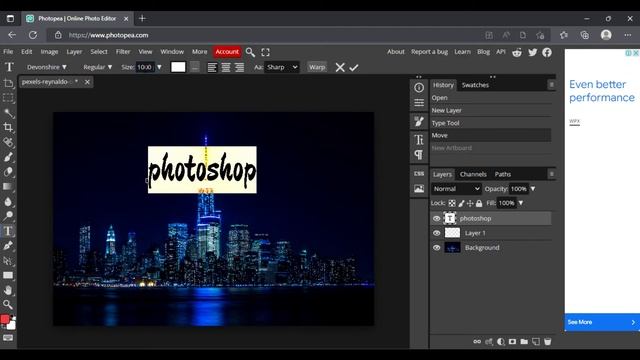
Task: Select the Spot Healing Brush tool
Action: pos(8,142)
